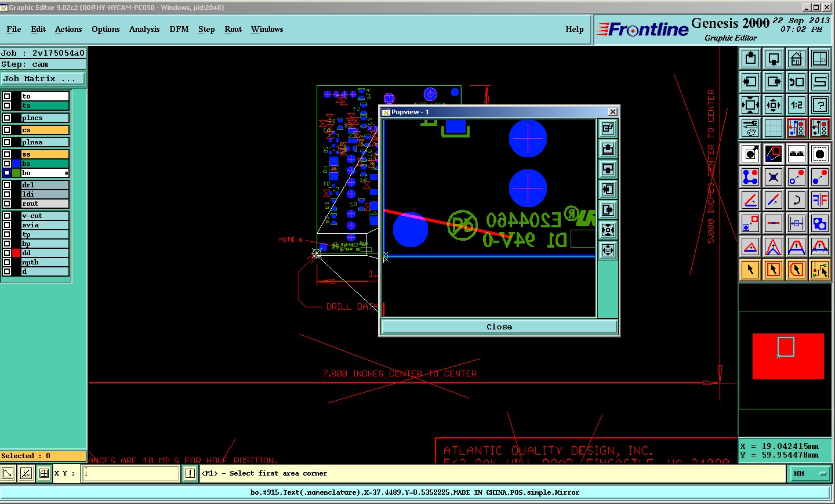
Task: Click the pan left icon in the main toolbar
Action: (x=751, y=82)
